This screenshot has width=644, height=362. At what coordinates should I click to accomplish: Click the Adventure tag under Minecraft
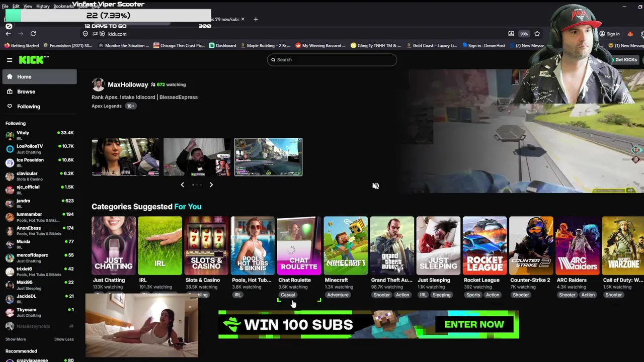(338, 295)
